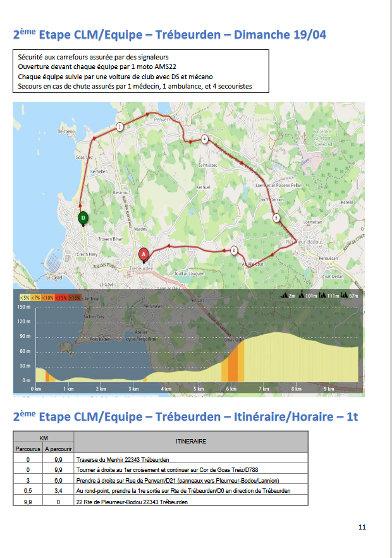Click the green D start marker on map
The height and width of the screenshot is (558, 392).
[x=83, y=218]
